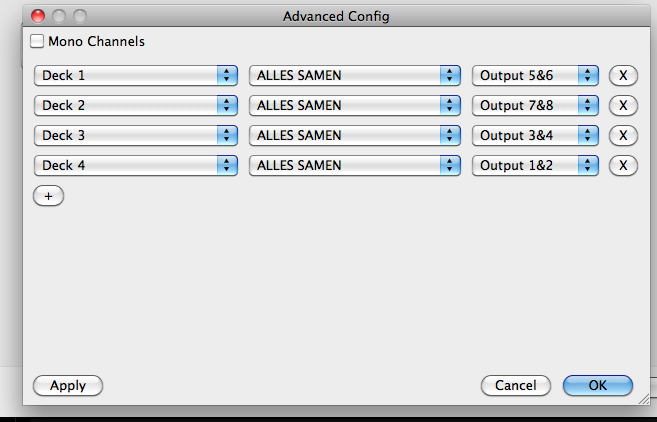The width and height of the screenshot is (657, 422).
Task: Enable the Mono Channels checkbox
Action: pos(37,41)
